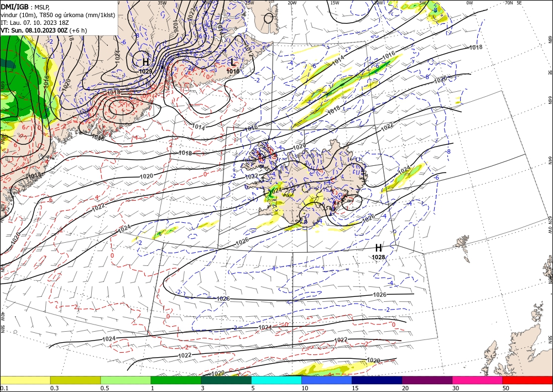Image resolution: width=553 pixels, height=392 pixels.
Task: Click the '1010' low pressure value
Action: pos(233,71)
